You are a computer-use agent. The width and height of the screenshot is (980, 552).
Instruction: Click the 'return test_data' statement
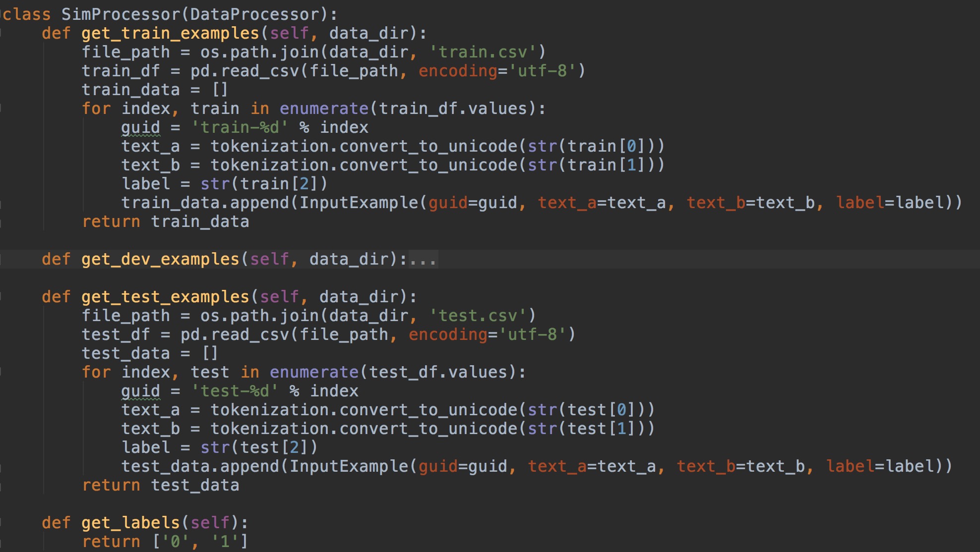coord(160,485)
